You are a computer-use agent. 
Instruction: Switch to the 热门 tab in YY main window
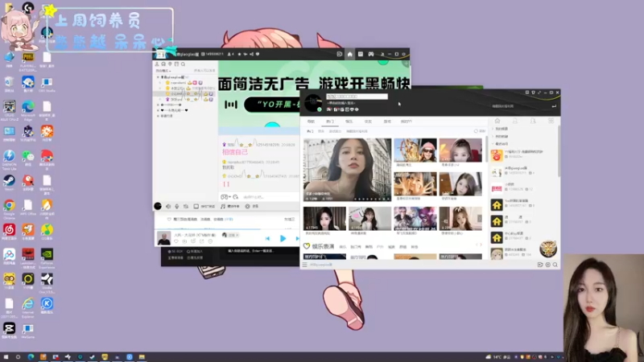tap(330, 121)
